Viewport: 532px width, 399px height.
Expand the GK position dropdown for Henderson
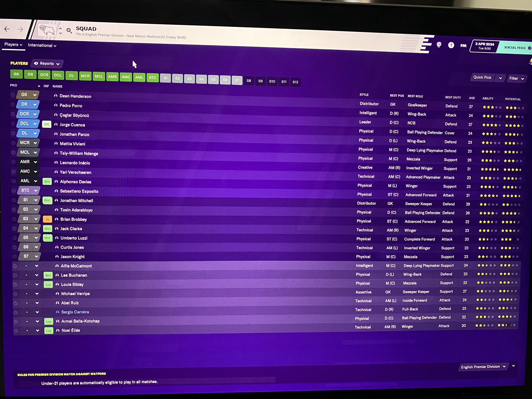tap(35, 95)
